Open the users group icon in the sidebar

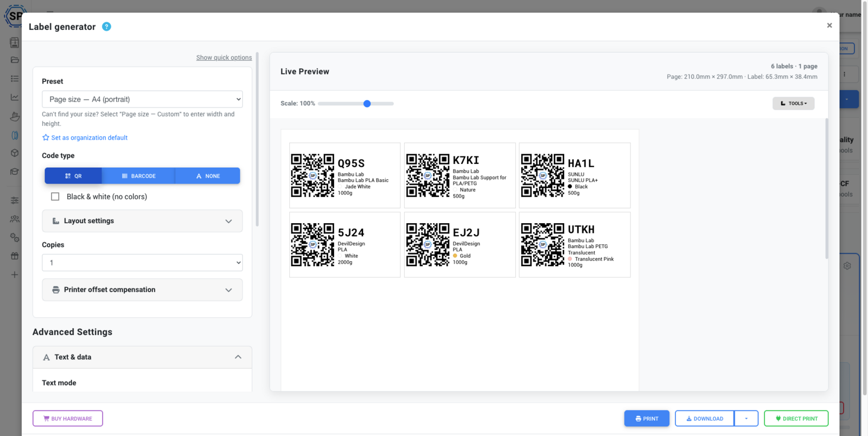[x=15, y=219]
